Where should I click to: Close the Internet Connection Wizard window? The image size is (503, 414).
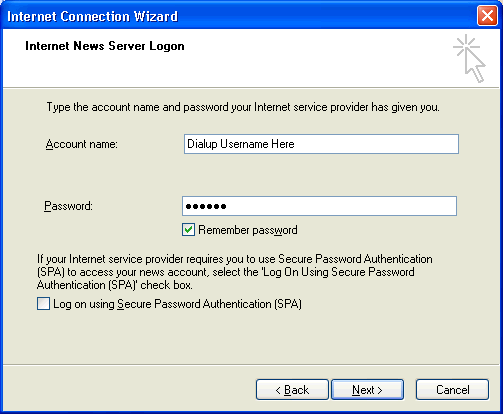(487, 16)
